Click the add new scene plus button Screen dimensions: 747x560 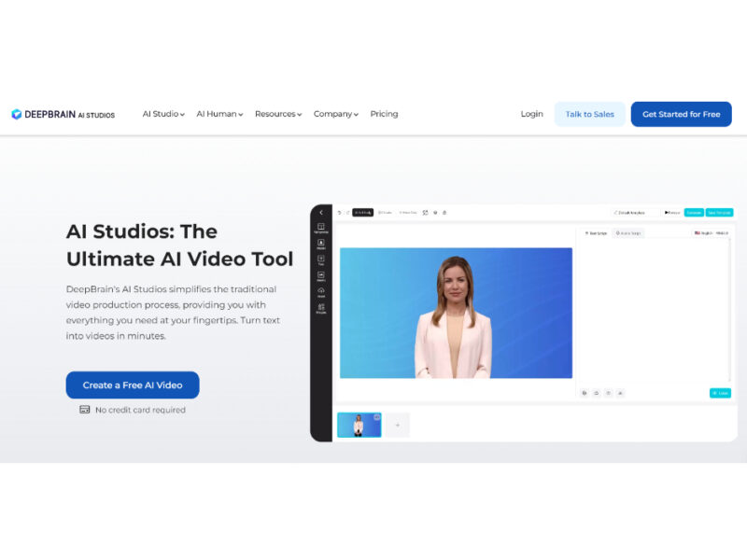point(397,426)
